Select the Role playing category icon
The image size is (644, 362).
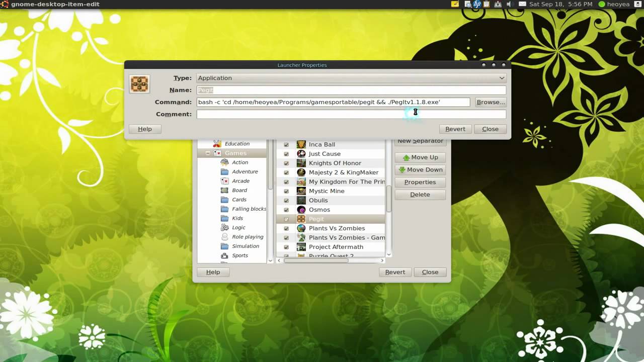click(224, 237)
